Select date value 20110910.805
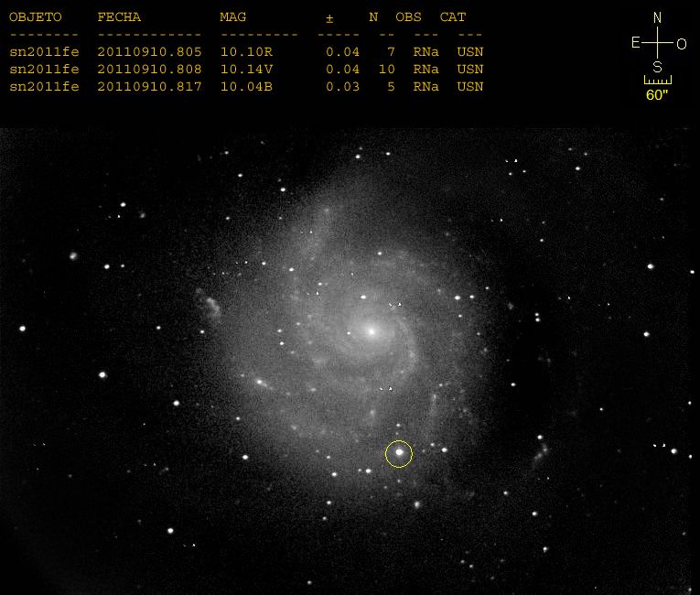The image size is (700, 595). [x=149, y=52]
